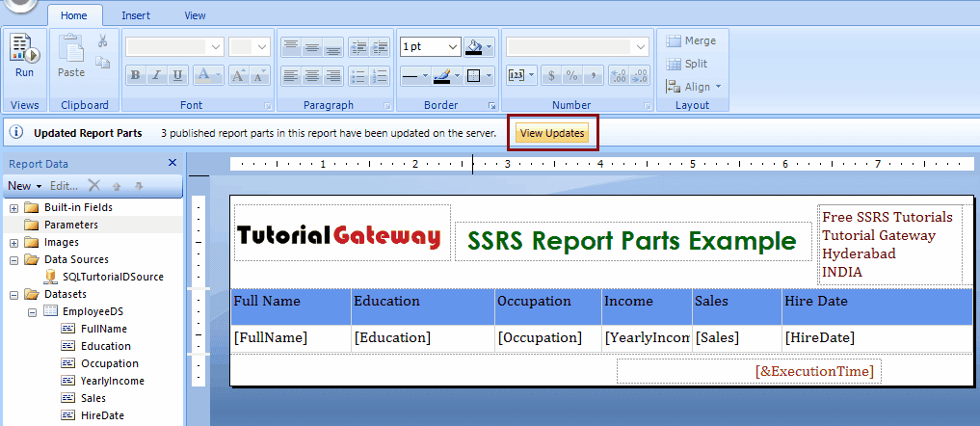Viewport: 980px width, 426px height.
Task: Open the Font group dialog launcher
Action: [268, 106]
